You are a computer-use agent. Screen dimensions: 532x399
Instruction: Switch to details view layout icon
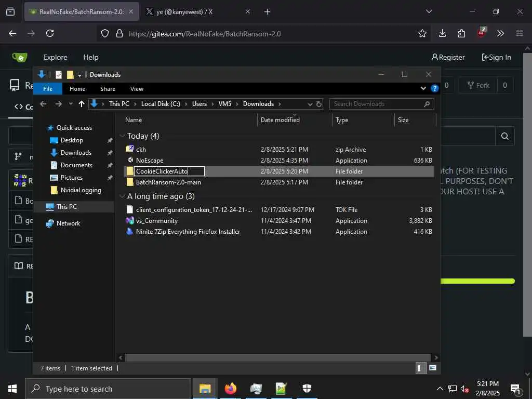click(421, 368)
